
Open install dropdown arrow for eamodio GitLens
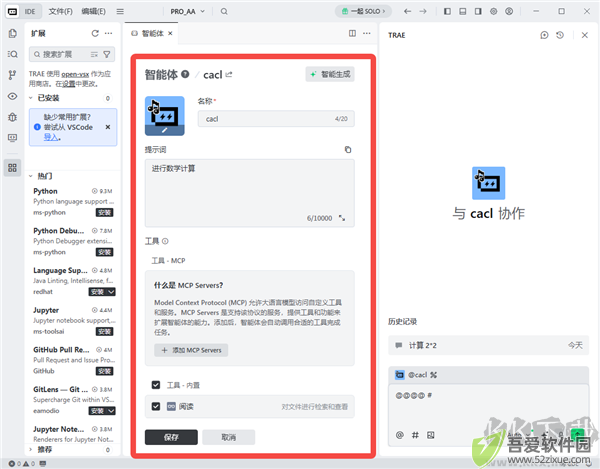[x=111, y=411]
